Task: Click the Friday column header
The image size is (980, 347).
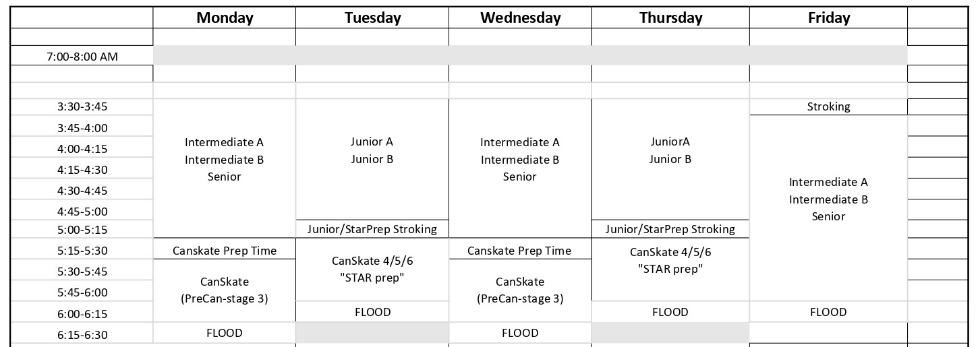Action: point(828,18)
